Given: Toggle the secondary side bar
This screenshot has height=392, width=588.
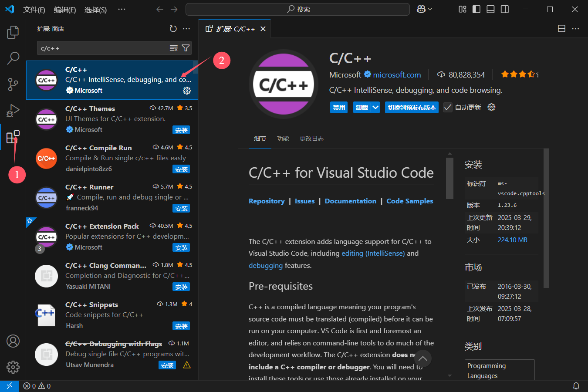Looking at the screenshot, I should click(505, 9).
